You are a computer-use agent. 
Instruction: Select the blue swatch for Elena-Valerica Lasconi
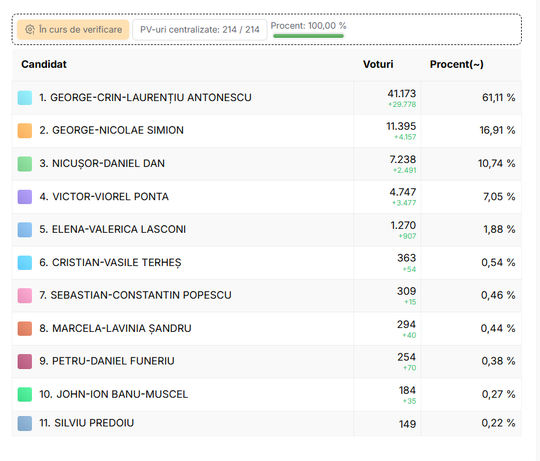tap(25, 230)
